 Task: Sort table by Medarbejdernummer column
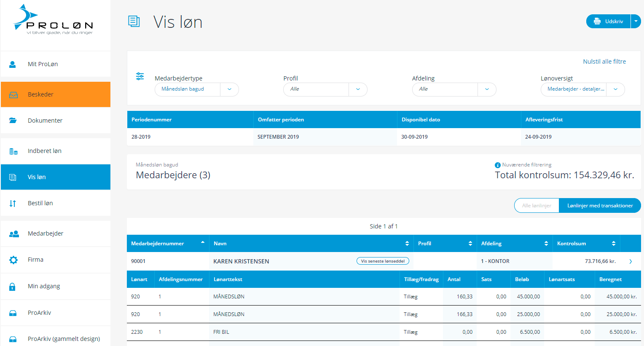[167, 244]
